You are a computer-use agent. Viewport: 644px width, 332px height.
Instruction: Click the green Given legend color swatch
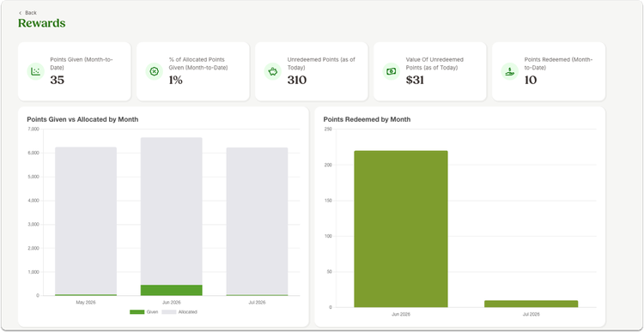click(137, 312)
